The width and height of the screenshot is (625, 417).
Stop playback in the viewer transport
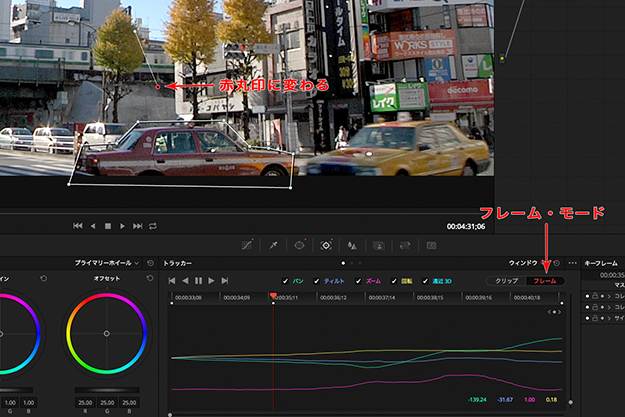(108, 226)
